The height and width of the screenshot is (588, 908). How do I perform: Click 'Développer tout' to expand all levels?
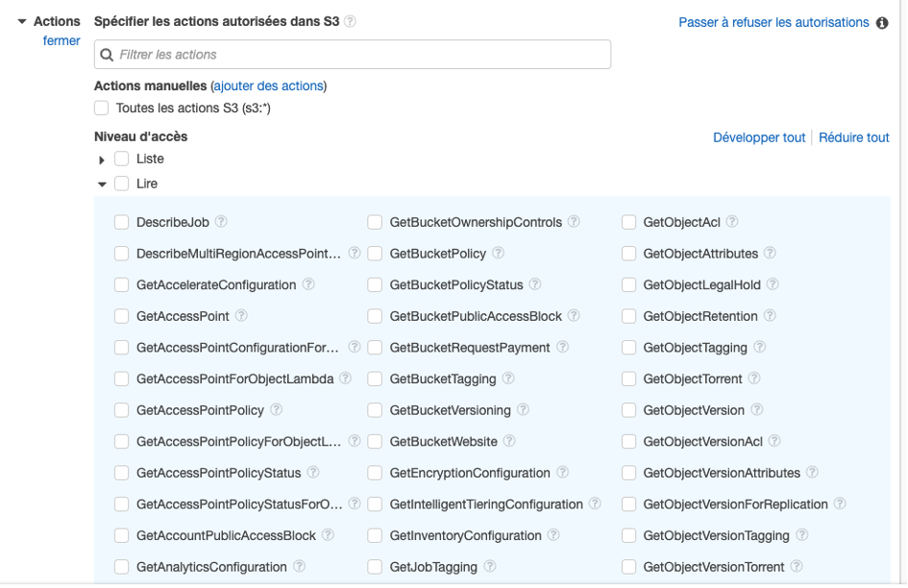(759, 137)
